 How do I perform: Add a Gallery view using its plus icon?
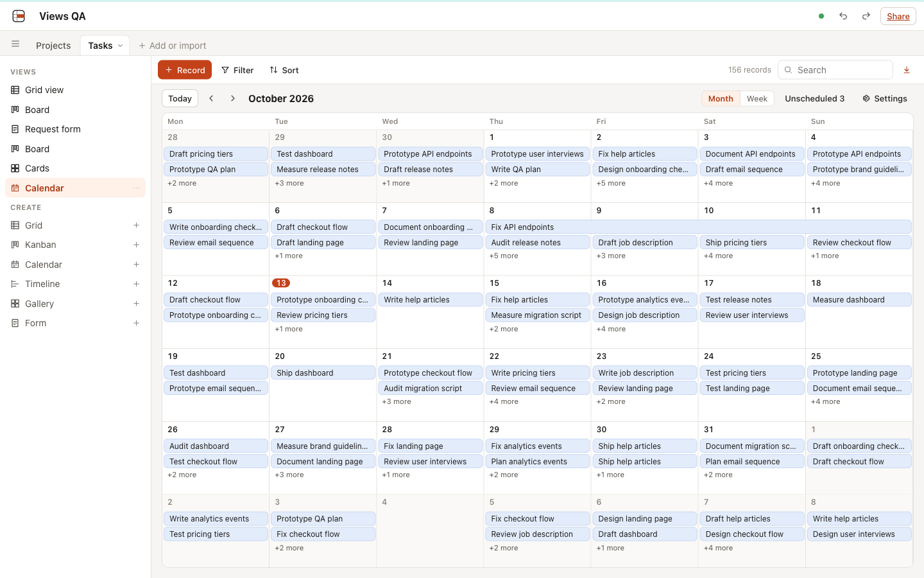tap(136, 304)
